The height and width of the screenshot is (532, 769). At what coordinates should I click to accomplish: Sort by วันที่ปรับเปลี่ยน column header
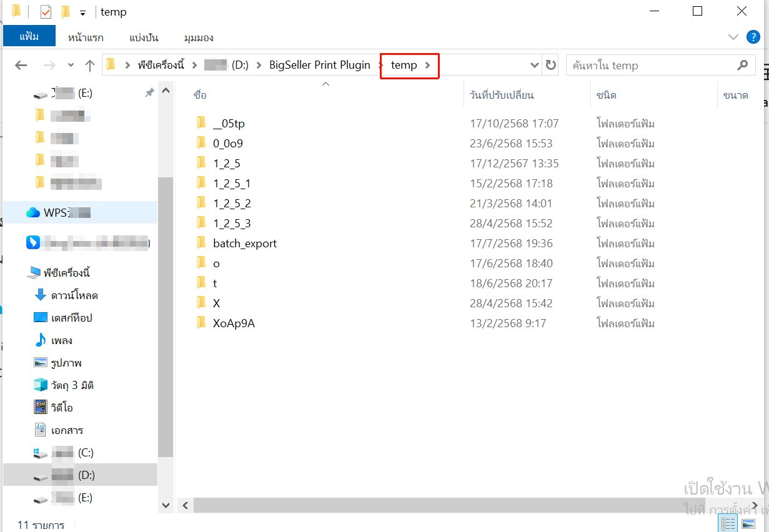(x=502, y=96)
